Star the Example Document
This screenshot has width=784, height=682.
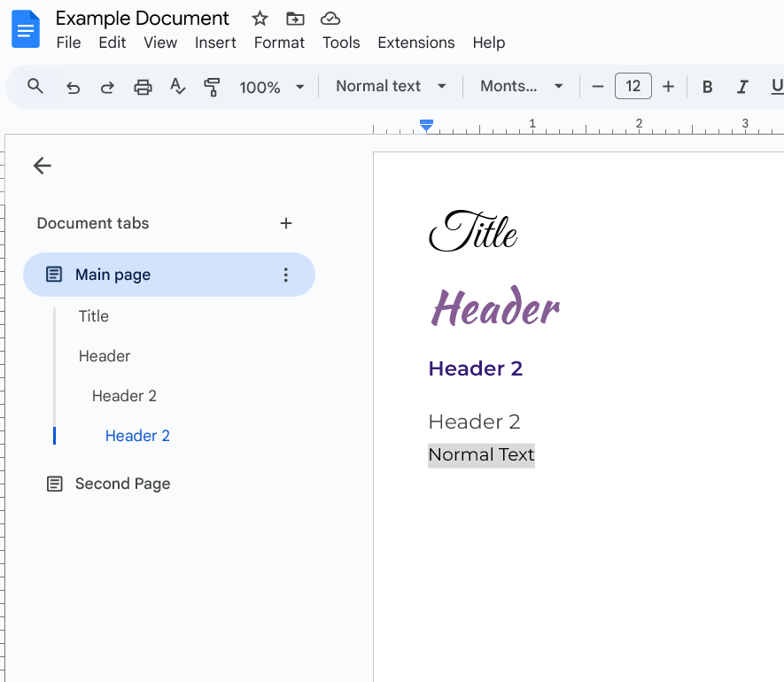pyautogui.click(x=260, y=19)
